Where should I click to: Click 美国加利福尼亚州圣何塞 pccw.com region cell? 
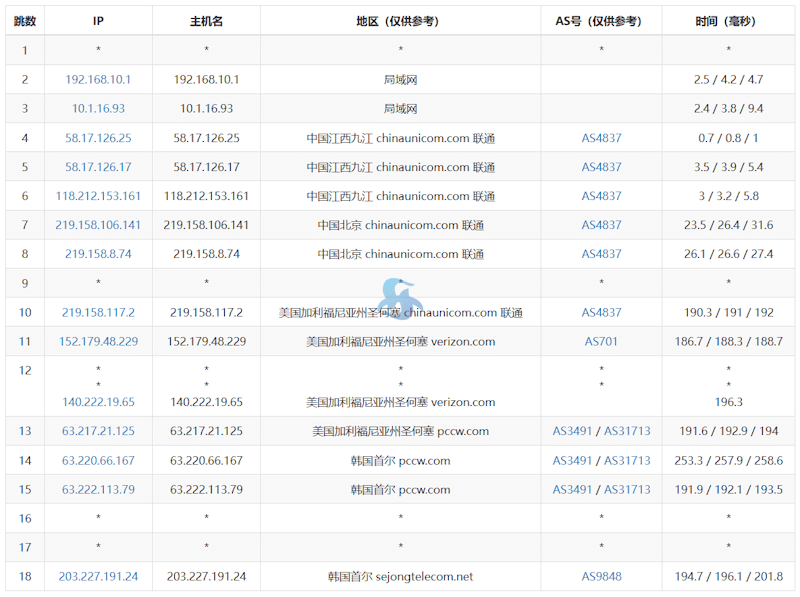pos(401,431)
